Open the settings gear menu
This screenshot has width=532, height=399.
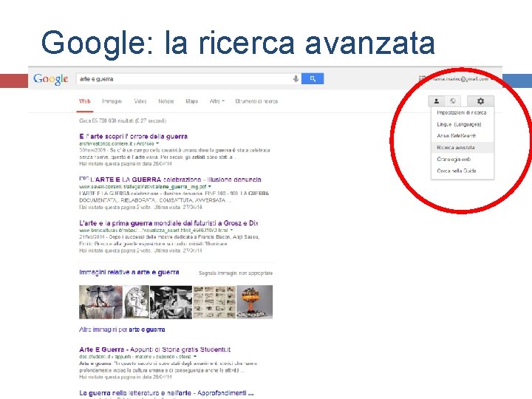click(x=480, y=101)
